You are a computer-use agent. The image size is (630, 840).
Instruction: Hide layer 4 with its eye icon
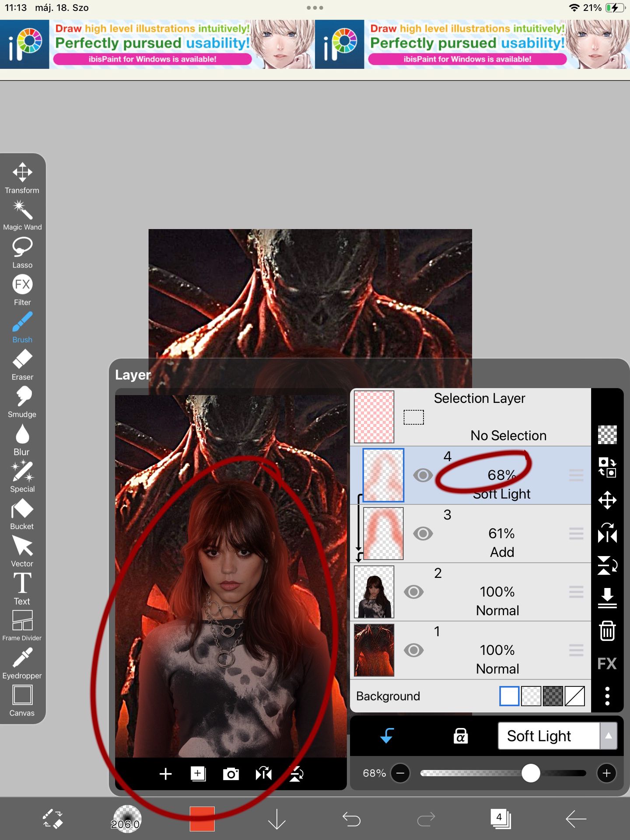tap(423, 475)
